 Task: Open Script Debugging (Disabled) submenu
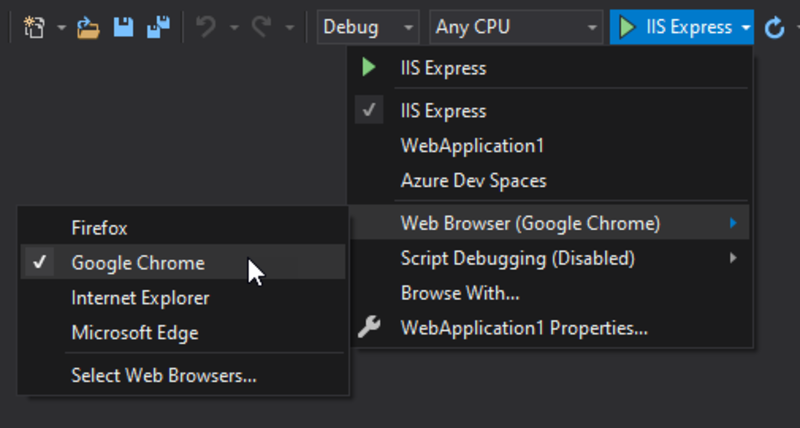pyautogui.click(x=551, y=258)
